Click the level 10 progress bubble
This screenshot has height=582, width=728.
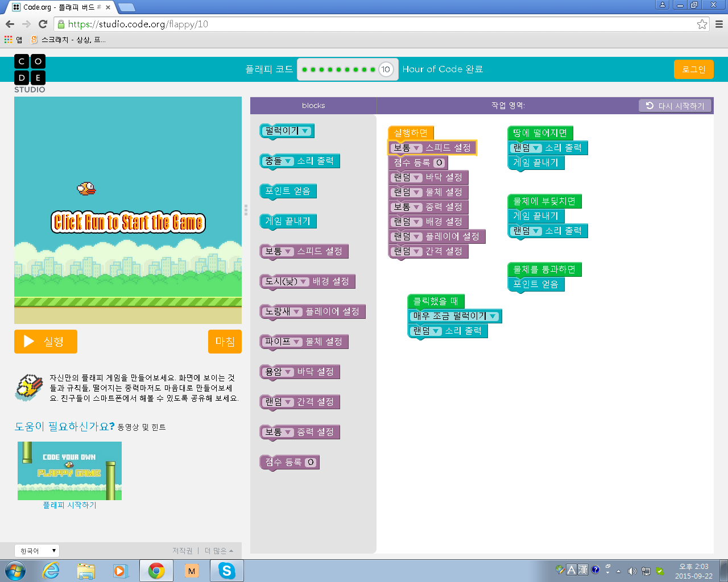click(386, 69)
